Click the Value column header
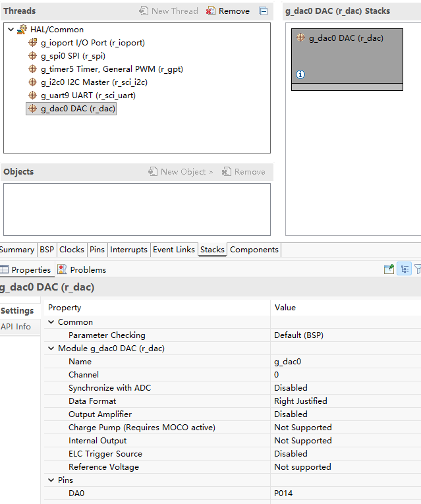Viewport: 421px width, 504px height. (346, 308)
